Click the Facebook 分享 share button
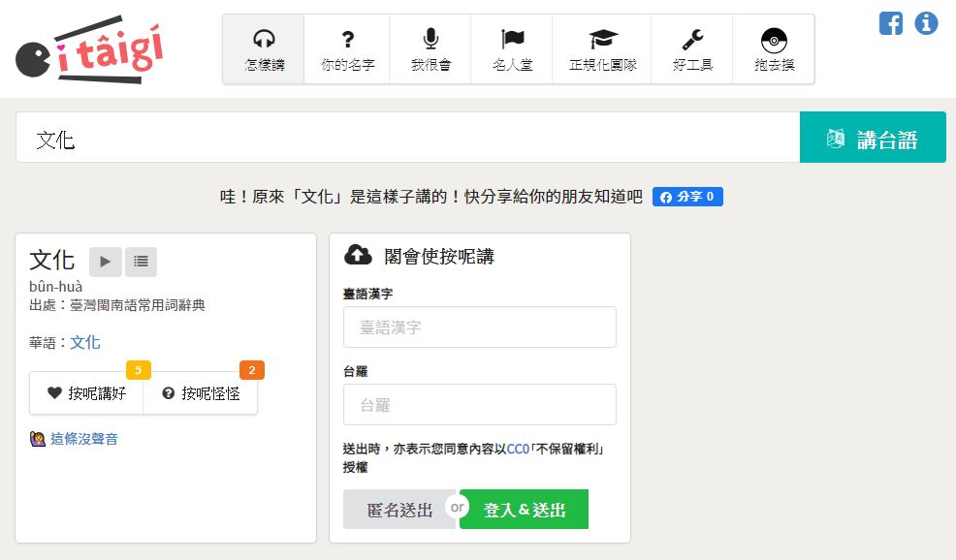Viewport: 956px width, 560px height. tap(687, 197)
